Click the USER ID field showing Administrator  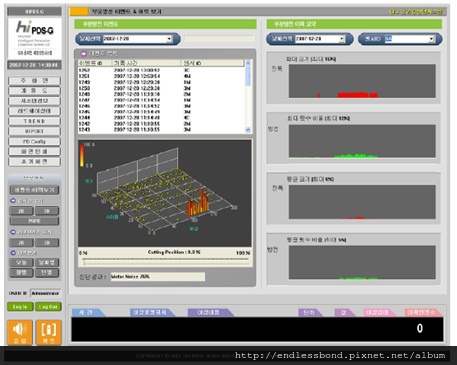click(46, 293)
